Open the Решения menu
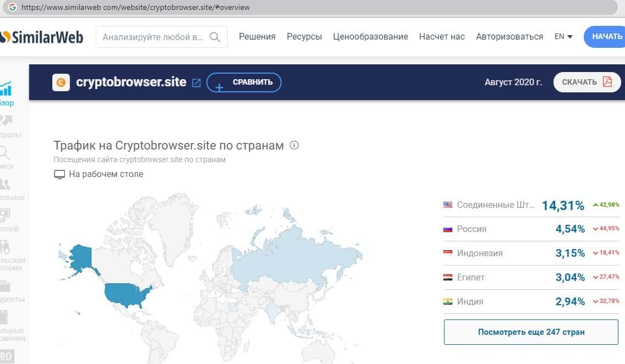The width and height of the screenshot is (625, 364). coord(257,37)
